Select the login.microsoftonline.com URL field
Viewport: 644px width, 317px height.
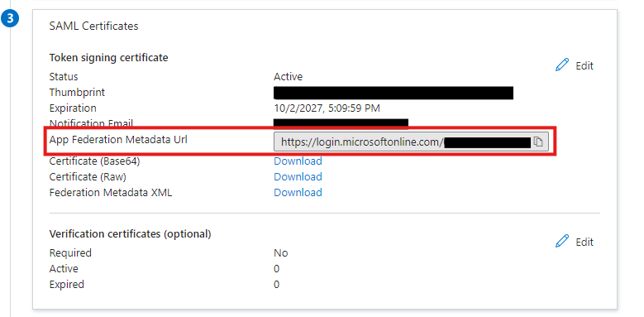(411, 142)
